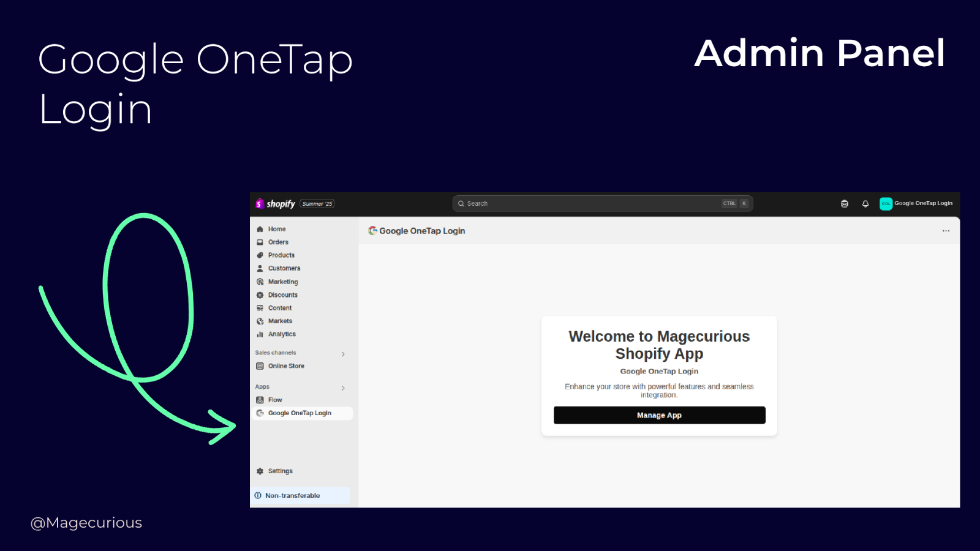Open the Discounts section
This screenshot has width=980, height=551.
[x=260, y=294]
